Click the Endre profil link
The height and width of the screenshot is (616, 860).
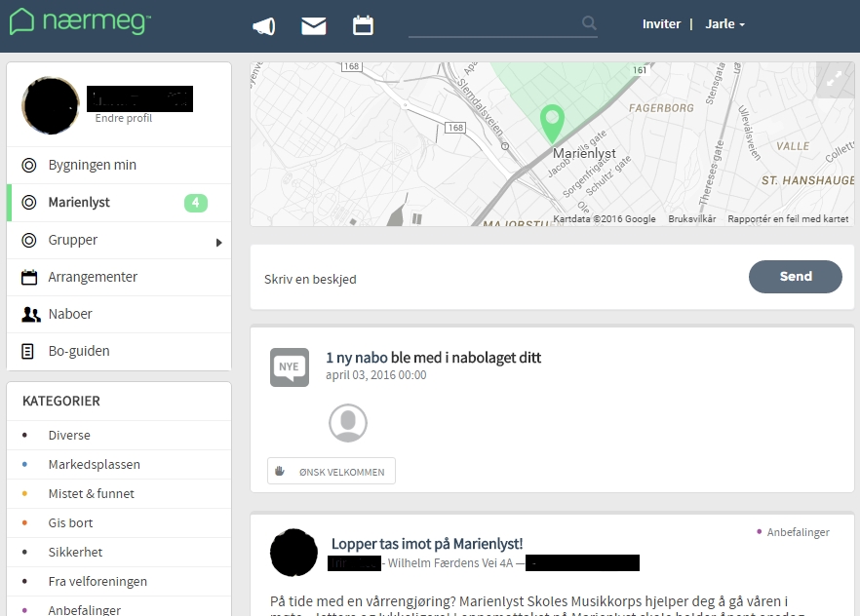tap(123, 119)
